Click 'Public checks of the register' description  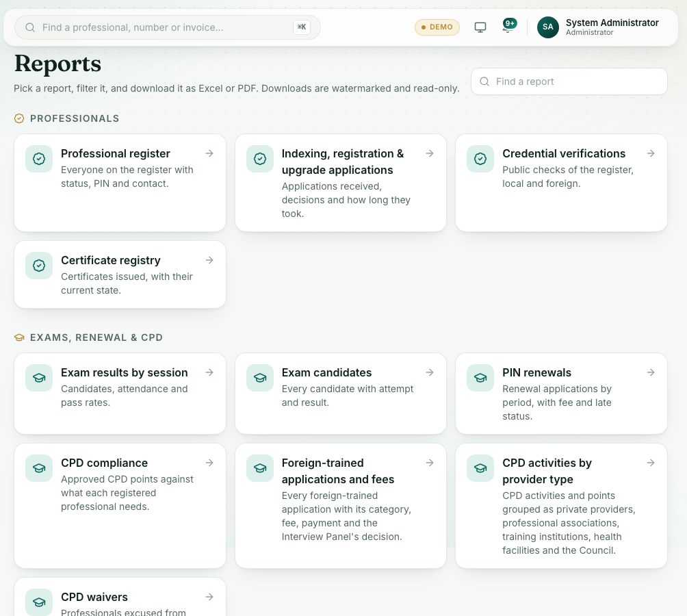pyautogui.click(x=568, y=177)
